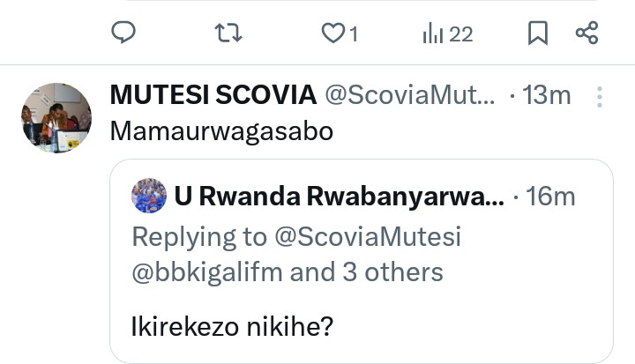Click the like count number 1
The height and width of the screenshot is (364, 635).
pos(353,34)
